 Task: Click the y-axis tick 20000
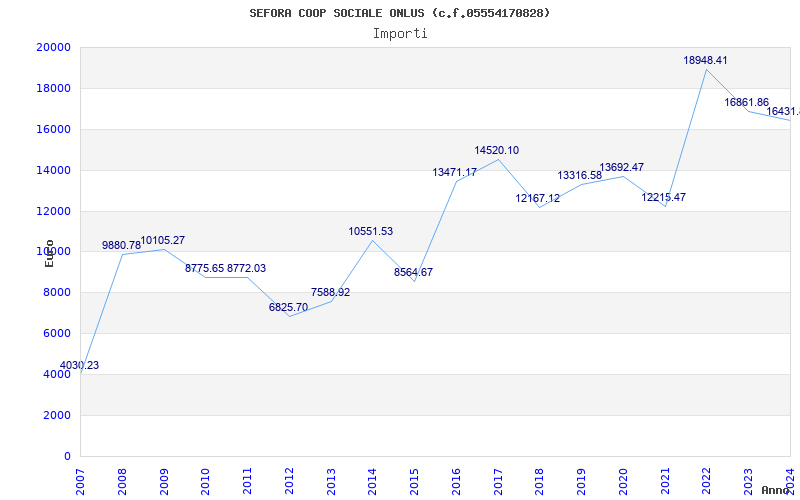[54, 47]
